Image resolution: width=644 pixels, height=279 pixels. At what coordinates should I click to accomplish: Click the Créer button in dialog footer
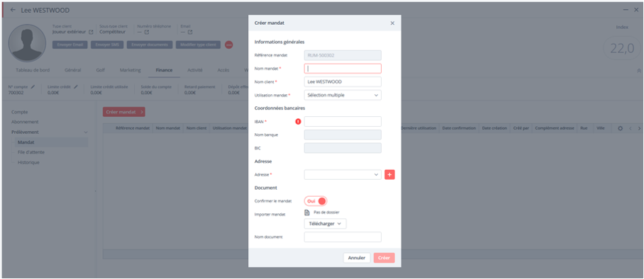coord(384,258)
